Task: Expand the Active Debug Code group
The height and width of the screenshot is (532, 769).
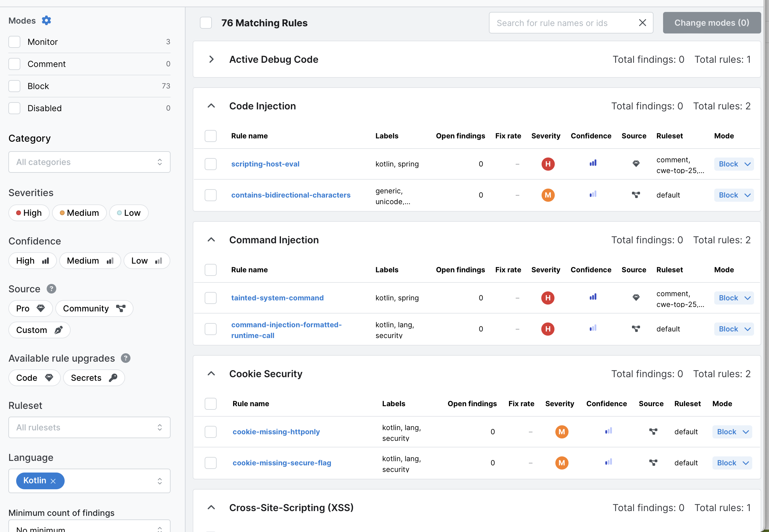Action: click(x=211, y=59)
